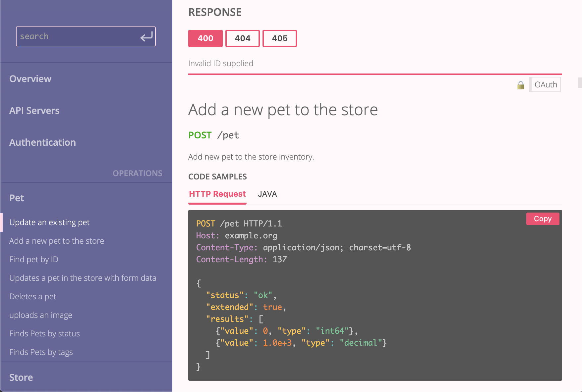Copy the HTTP request code sample
The image size is (582, 392).
(x=543, y=219)
